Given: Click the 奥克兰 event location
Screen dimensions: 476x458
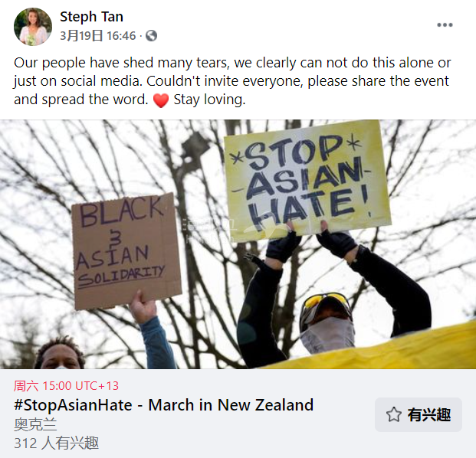Looking at the screenshot, I should point(35,424).
